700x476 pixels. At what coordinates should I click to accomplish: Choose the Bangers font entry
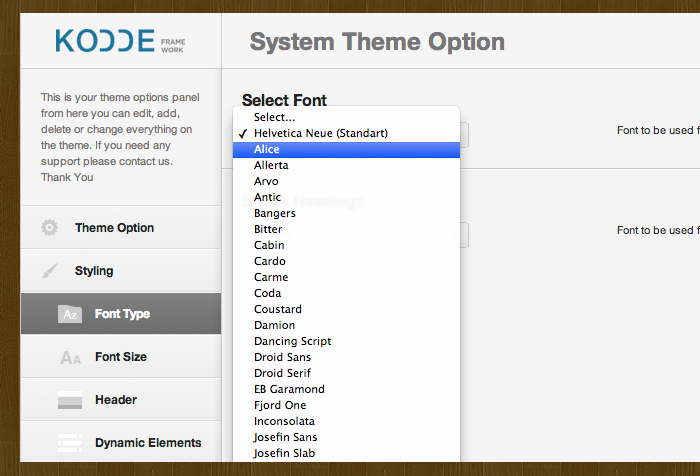[274, 213]
